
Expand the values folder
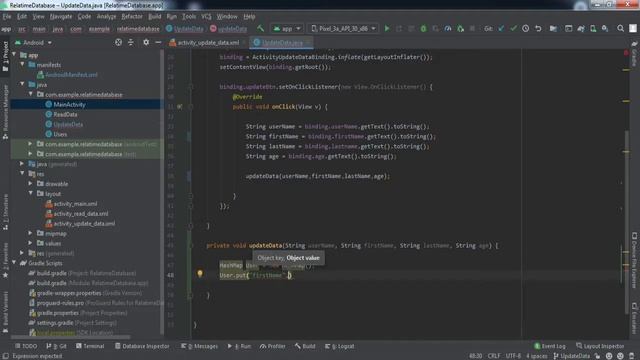(30, 243)
